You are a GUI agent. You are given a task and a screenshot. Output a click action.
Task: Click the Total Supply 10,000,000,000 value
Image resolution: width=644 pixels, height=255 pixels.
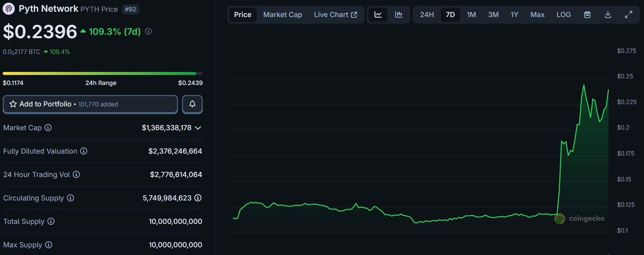(x=175, y=222)
